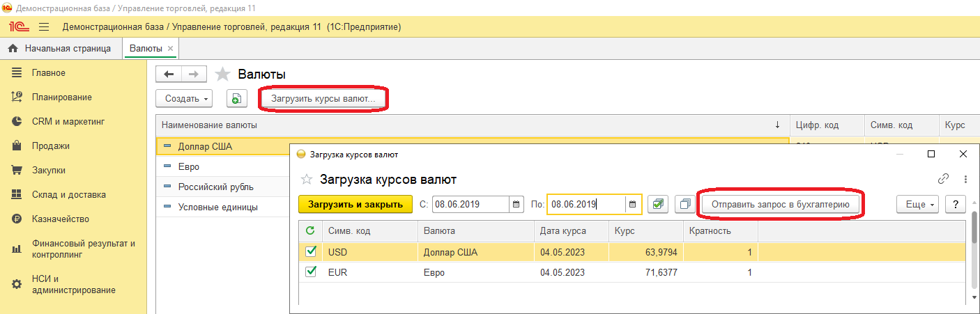The image size is (980, 314).
Task: Click the back arrow navigation button
Action: [x=168, y=74]
